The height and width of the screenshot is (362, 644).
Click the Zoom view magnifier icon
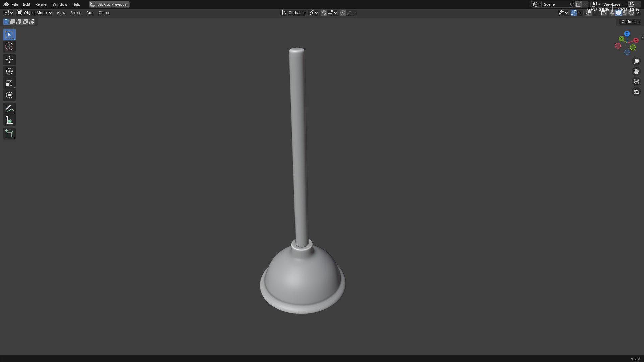tap(636, 61)
